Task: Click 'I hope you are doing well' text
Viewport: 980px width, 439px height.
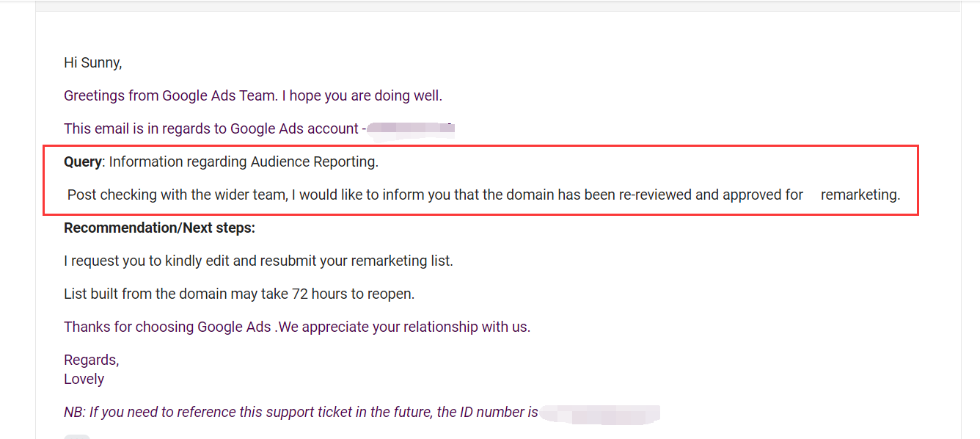Action: click(x=362, y=96)
